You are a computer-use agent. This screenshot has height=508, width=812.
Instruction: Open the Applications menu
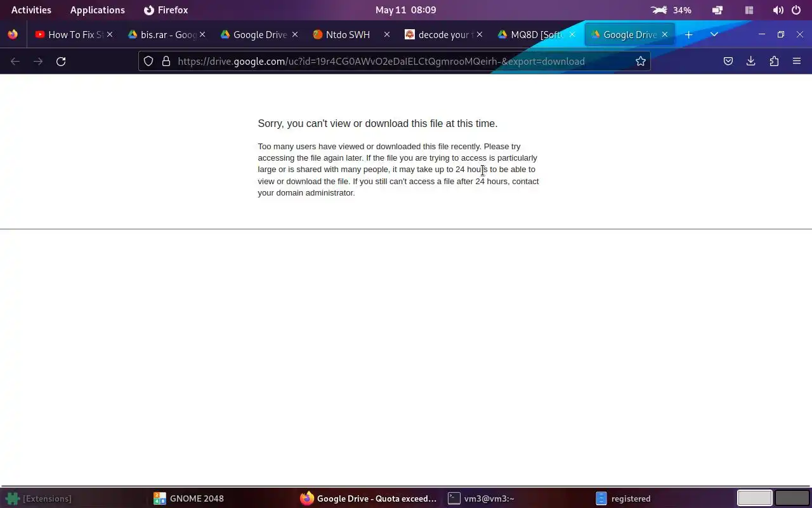98,10
